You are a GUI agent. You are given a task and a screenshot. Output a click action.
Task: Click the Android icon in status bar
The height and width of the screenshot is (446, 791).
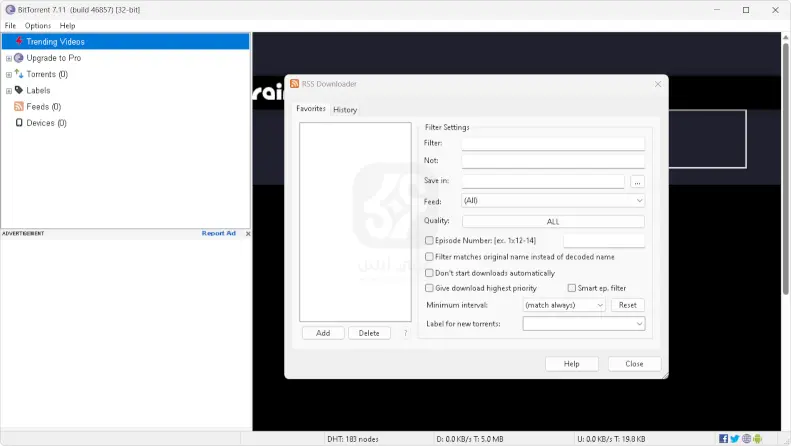[759, 438]
